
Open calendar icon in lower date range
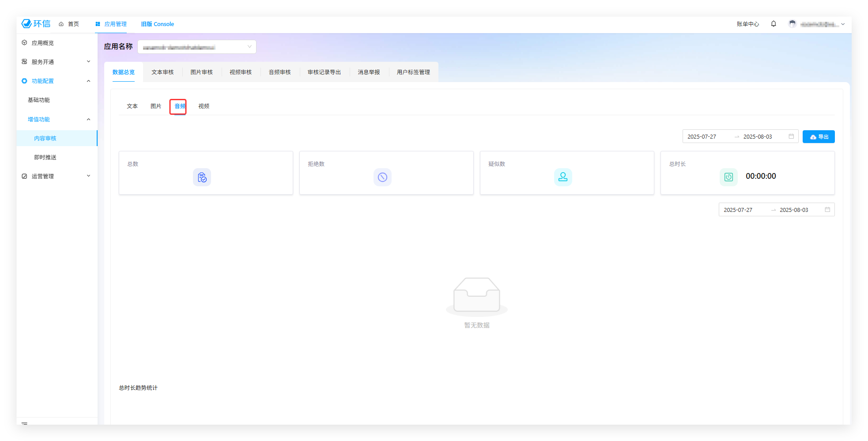(x=827, y=210)
